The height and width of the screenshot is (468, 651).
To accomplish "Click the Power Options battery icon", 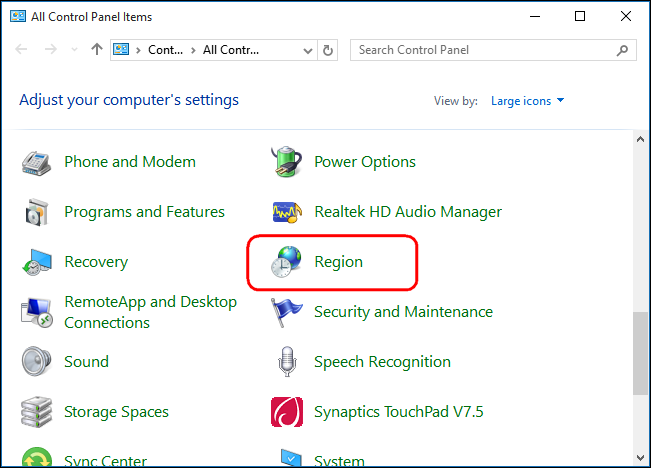I will 287,162.
